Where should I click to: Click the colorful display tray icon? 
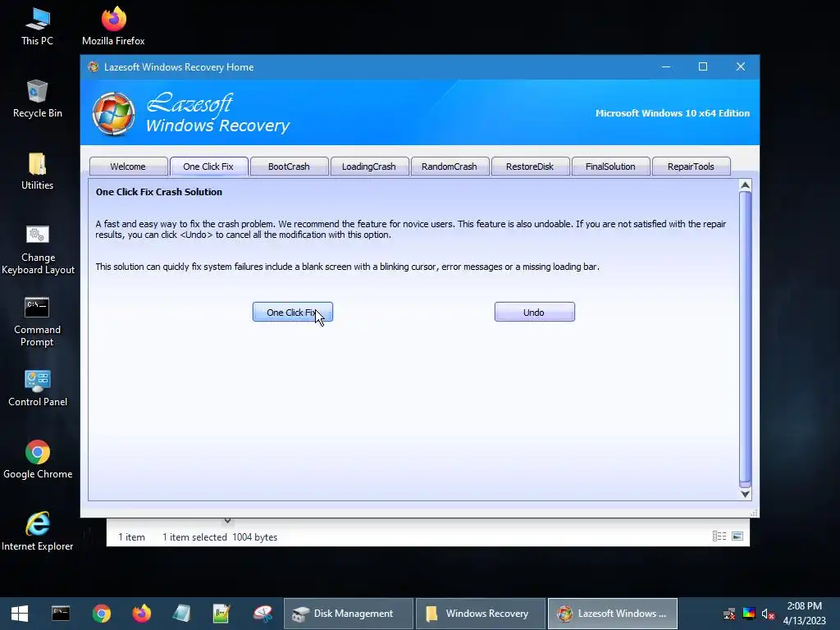[x=749, y=614]
